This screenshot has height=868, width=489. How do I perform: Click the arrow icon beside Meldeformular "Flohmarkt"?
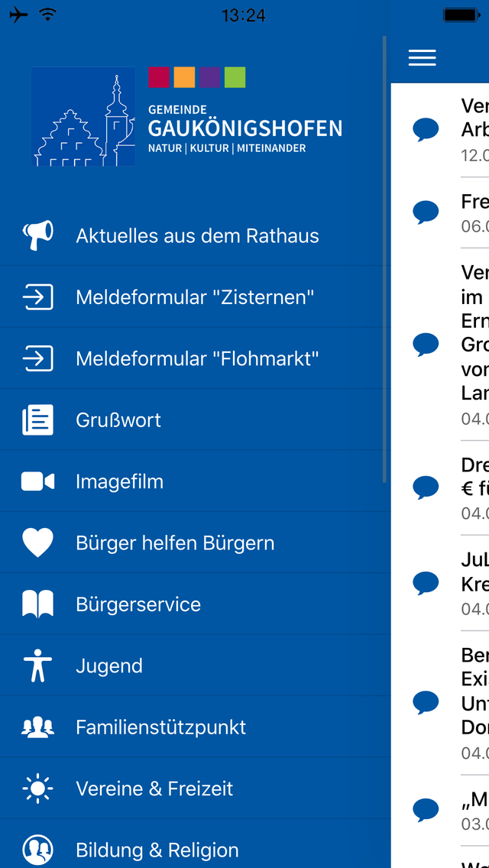coord(37,358)
